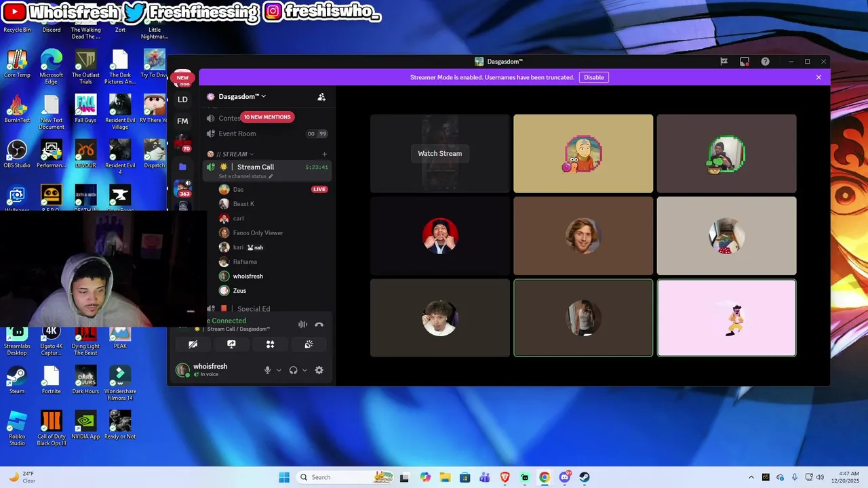Deafen audio with the headphones icon
Image resolution: width=868 pixels, height=488 pixels.
(x=293, y=370)
